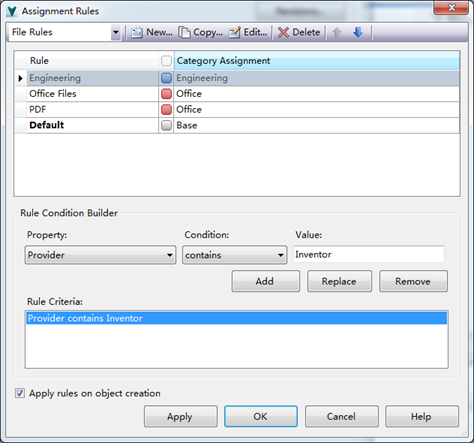Click the Help button
This screenshot has height=443, width=474.
[x=422, y=417]
